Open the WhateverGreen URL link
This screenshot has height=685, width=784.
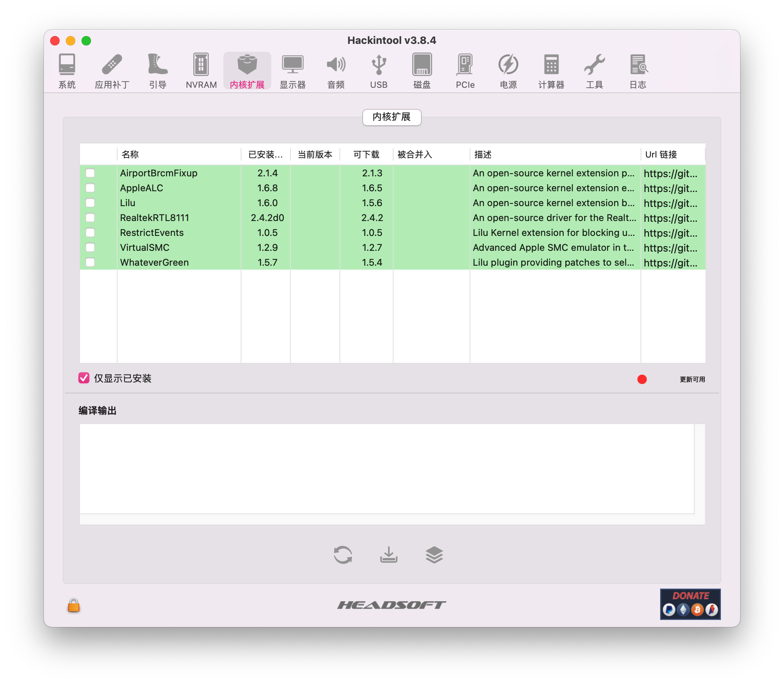670,263
